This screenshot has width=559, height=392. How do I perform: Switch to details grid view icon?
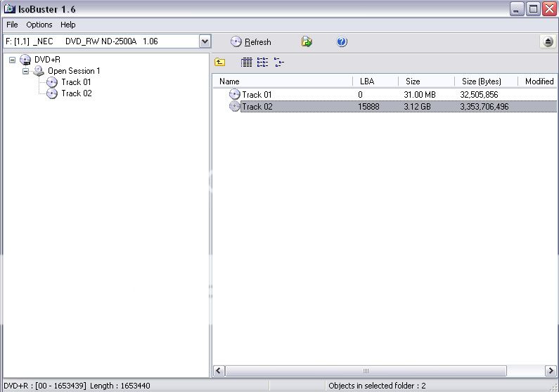(x=246, y=63)
